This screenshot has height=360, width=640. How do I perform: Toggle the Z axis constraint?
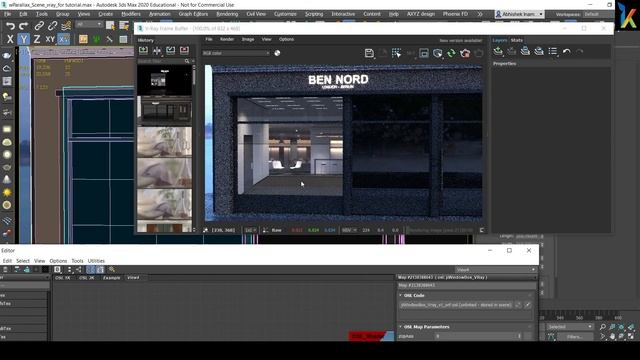tap(37, 39)
